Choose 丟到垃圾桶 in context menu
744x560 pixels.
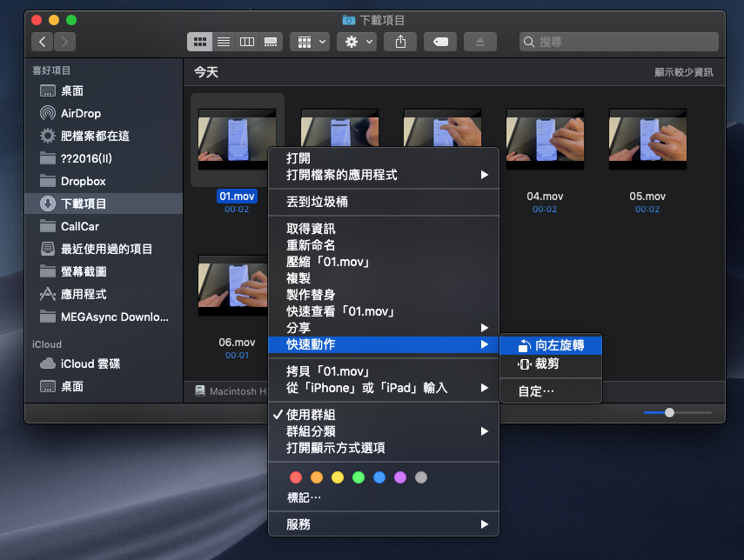[384, 202]
